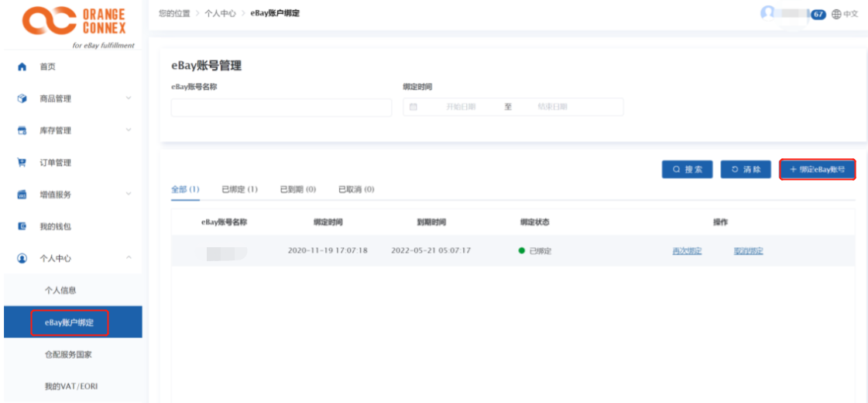The width and height of the screenshot is (868, 403).
Task: Click the eBay账号名称 input field
Action: click(x=281, y=107)
